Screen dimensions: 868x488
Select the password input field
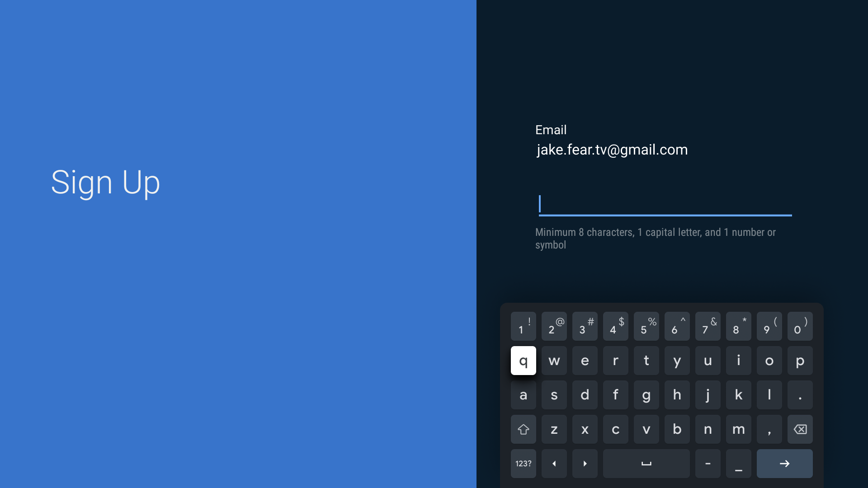(x=664, y=202)
